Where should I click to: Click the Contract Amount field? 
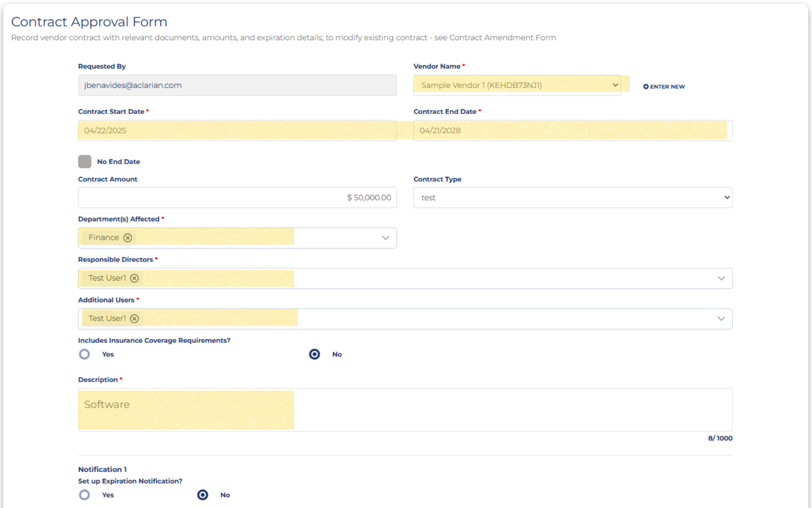(237, 198)
